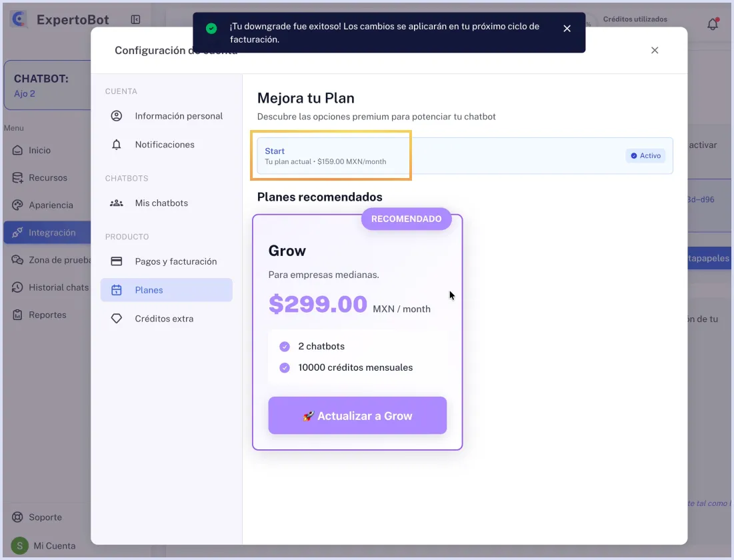Click the Información personal user icon
Viewport: 734px width, 560px height.
(117, 115)
